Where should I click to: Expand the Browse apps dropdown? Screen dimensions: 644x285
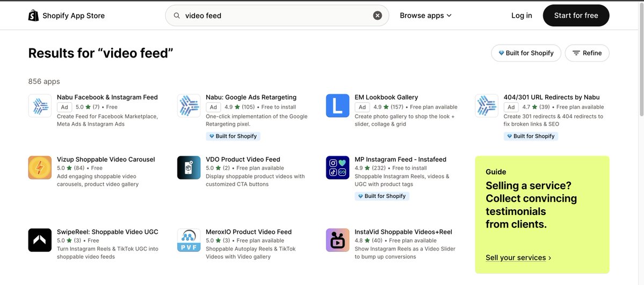(x=425, y=16)
